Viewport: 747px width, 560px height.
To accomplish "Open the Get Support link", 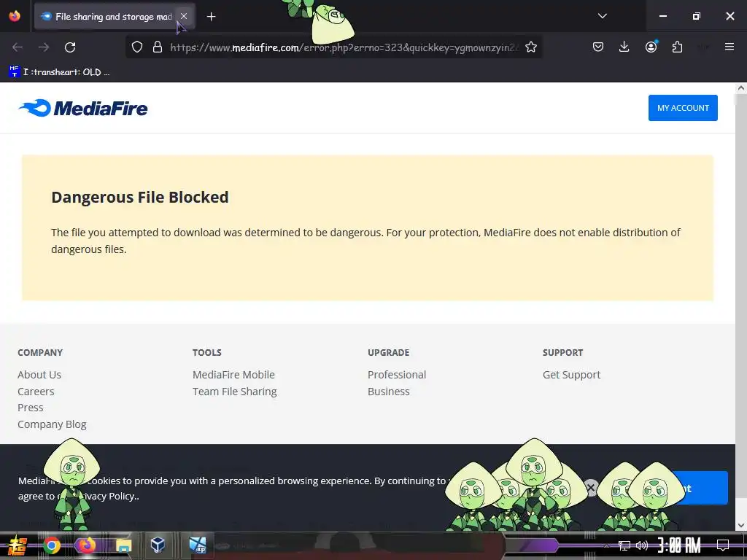I will point(572,375).
